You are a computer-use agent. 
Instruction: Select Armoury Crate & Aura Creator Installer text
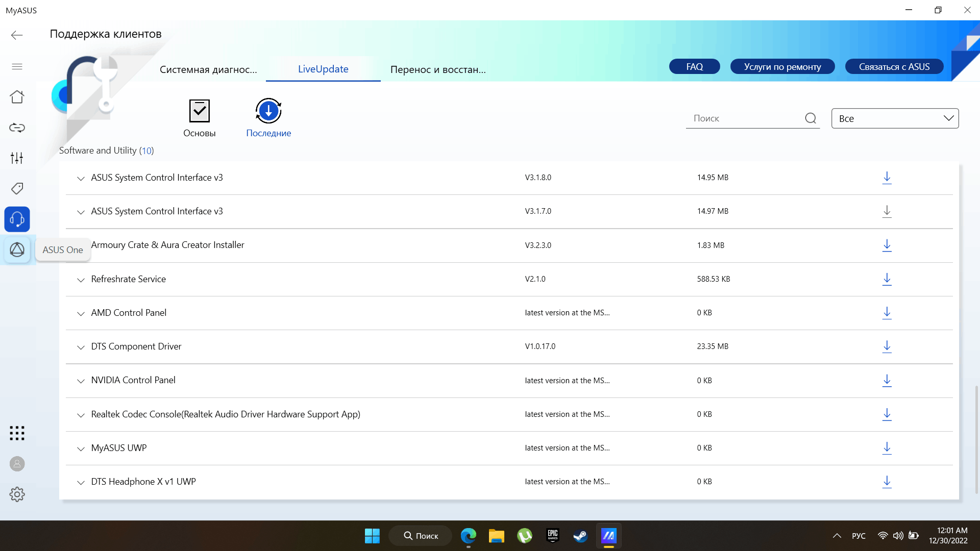[167, 245]
